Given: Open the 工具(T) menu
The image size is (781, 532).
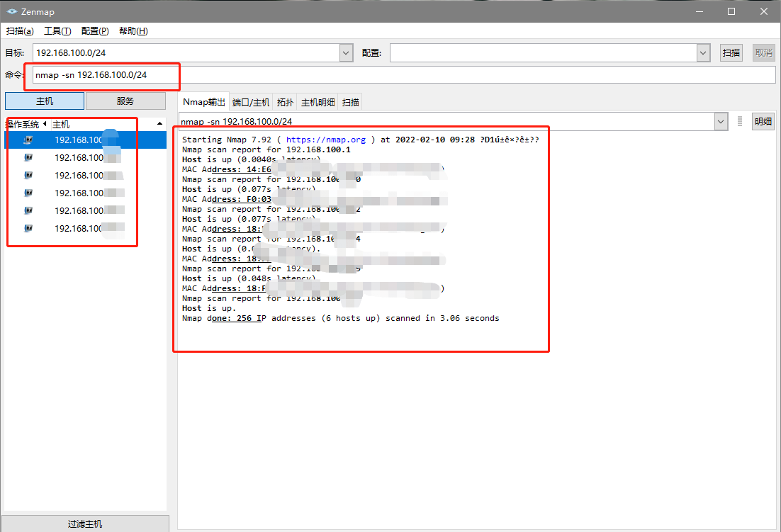Looking at the screenshot, I should 58,30.
